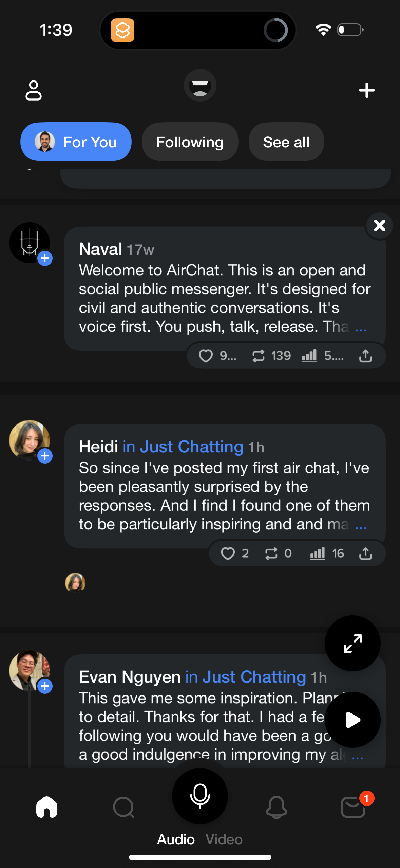Tap the plus icon to create new
Image resolution: width=400 pixels, height=868 pixels.
[x=367, y=90]
